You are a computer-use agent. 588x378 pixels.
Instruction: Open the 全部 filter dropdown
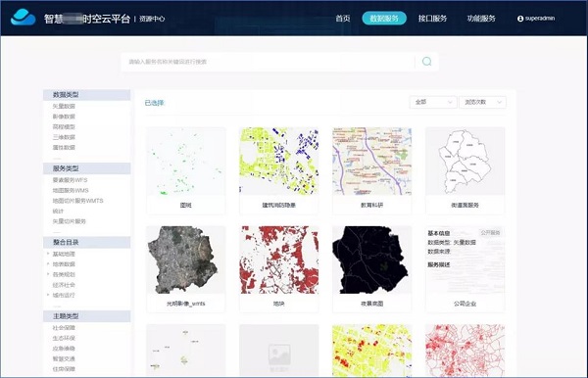[x=433, y=102]
